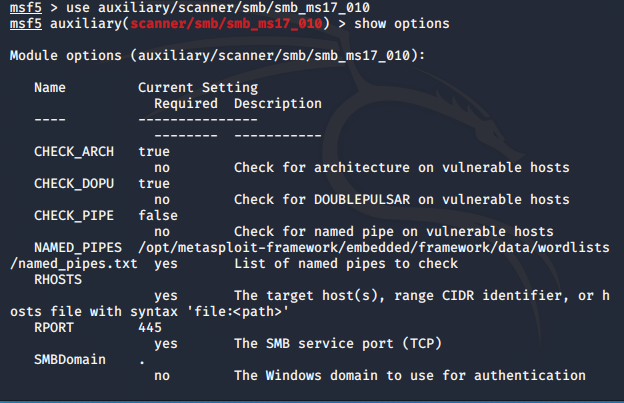Click the red scanner/smb/smb_ms17_010 module name
The image size is (624, 403).
[x=226, y=23]
